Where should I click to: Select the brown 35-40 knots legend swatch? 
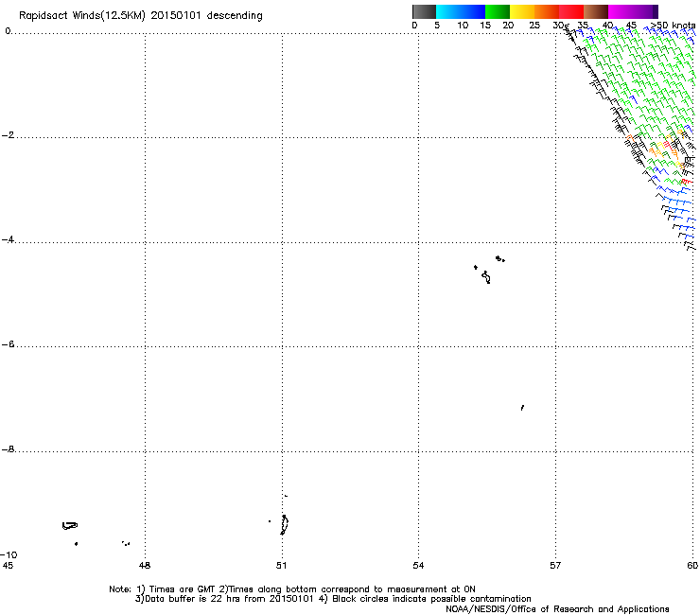(596, 11)
